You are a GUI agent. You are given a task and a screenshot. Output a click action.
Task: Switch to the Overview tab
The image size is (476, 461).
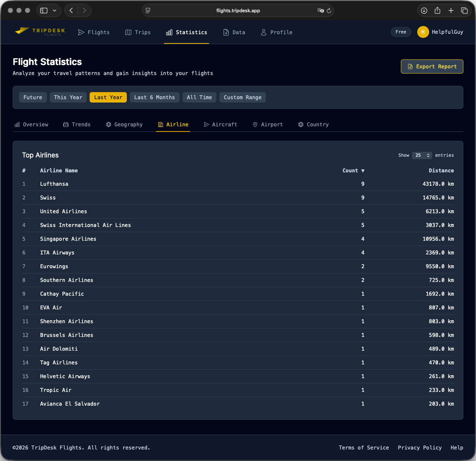pos(31,124)
